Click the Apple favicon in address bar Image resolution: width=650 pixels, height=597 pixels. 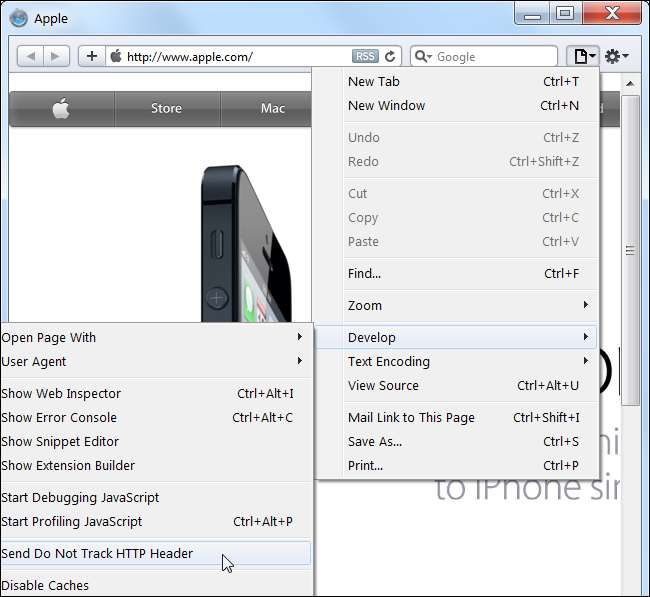pyautogui.click(x=116, y=56)
